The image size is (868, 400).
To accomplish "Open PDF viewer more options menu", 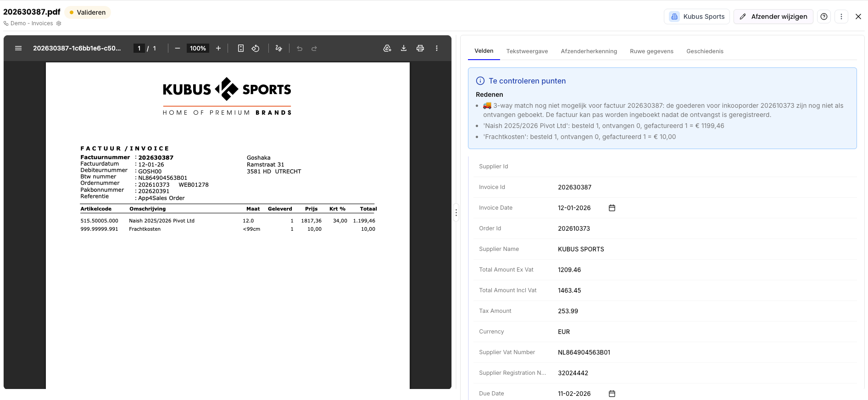I will click(437, 48).
